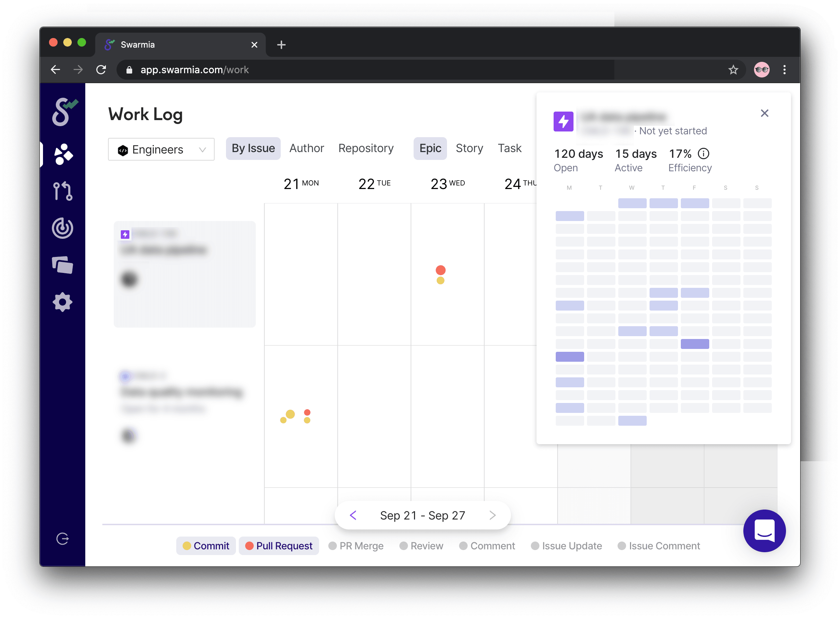Click the efficiency info icon

[x=704, y=154]
